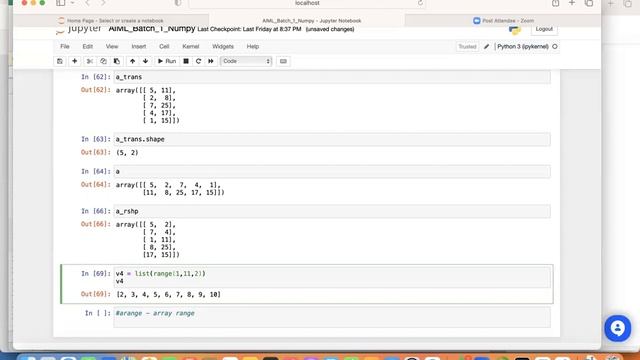Click cell with v4 = list(range(1,11,2))

332,277
